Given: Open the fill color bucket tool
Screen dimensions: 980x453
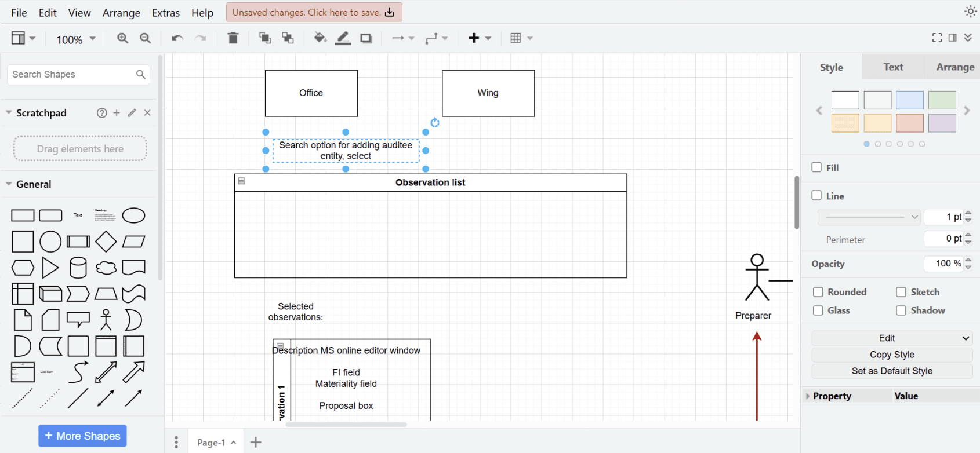Looking at the screenshot, I should click(320, 38).
